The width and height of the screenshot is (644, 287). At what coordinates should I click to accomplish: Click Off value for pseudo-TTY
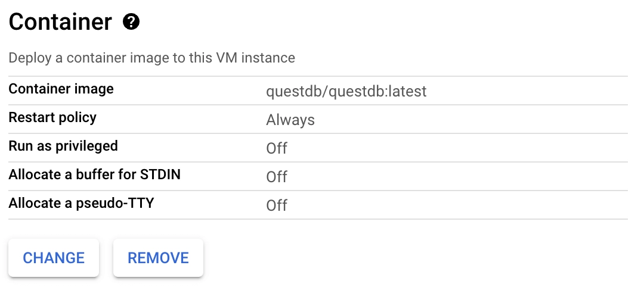click(277, 205)
